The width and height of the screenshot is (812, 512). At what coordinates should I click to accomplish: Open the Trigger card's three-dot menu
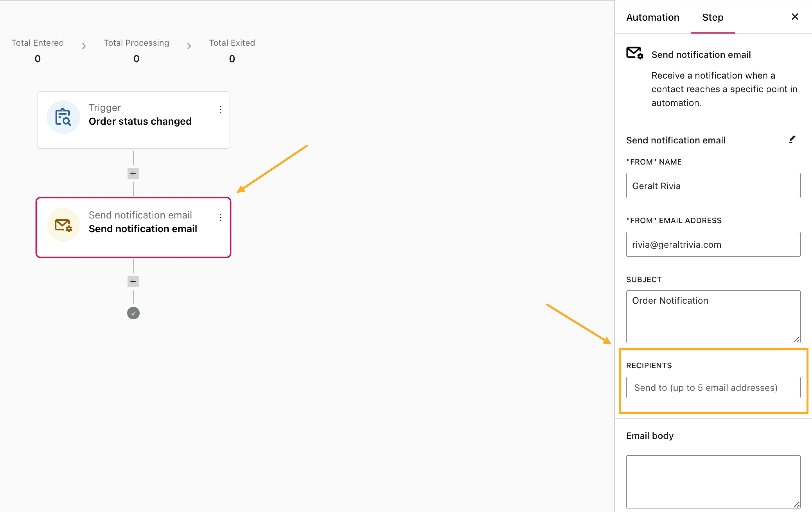221,110
